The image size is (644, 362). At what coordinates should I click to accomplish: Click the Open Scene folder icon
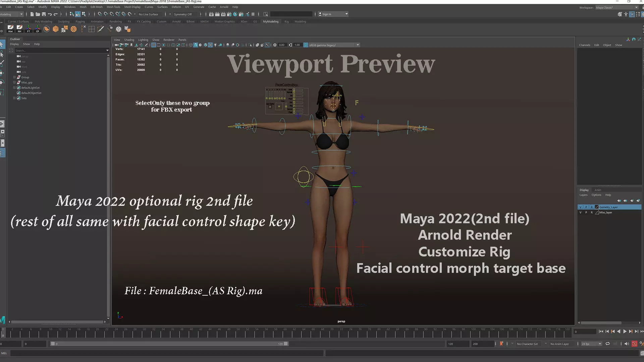pyautogui.click(x=38, y=14)
